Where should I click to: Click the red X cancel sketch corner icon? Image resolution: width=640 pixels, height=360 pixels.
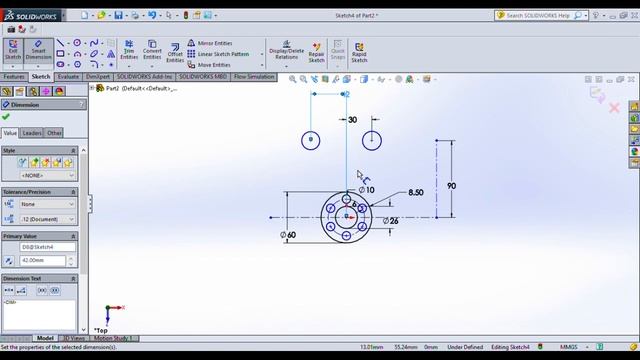pos(614,108)
